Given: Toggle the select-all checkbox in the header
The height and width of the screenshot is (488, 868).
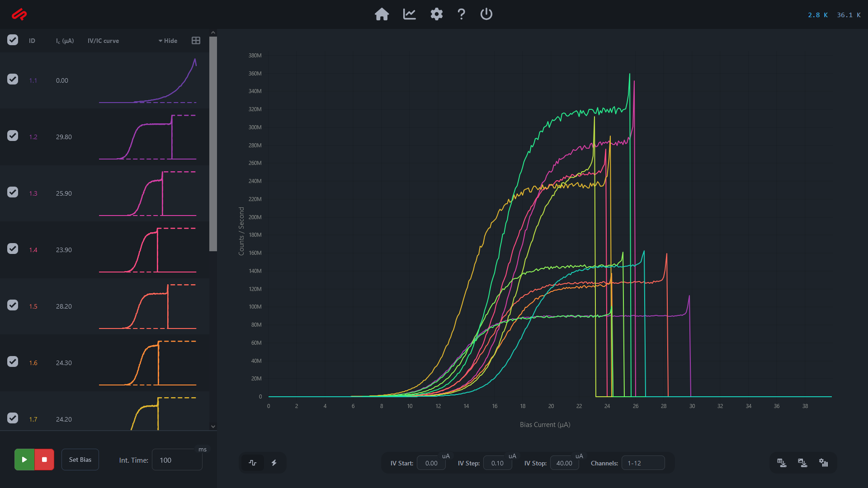Looking at the screenshot, I should tap(13, 40).
